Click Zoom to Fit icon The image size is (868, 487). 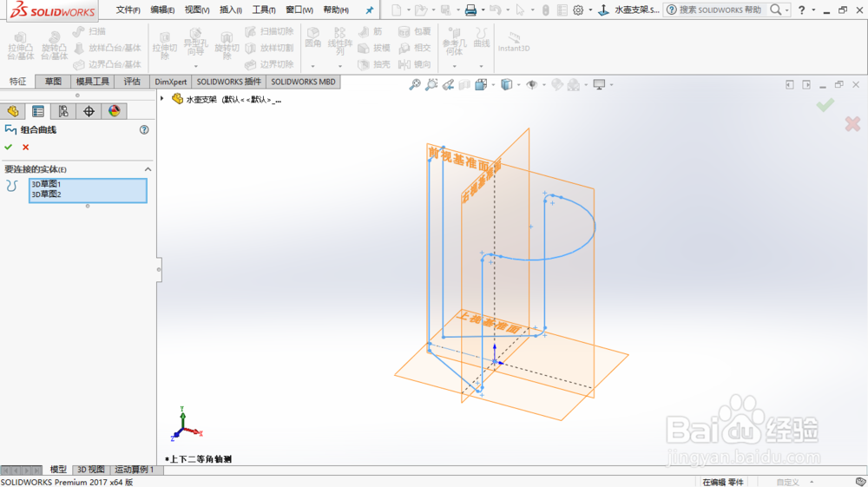point(415,85)
